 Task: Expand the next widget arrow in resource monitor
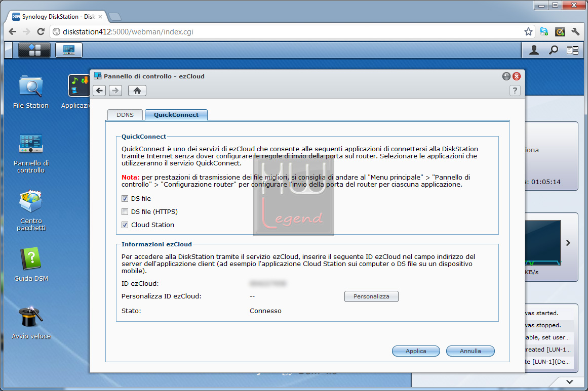[568, 243]
